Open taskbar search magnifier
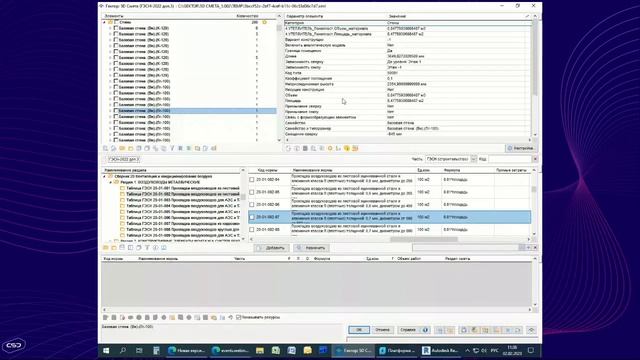This screenshot has width=640, height=360. [122, 350]
